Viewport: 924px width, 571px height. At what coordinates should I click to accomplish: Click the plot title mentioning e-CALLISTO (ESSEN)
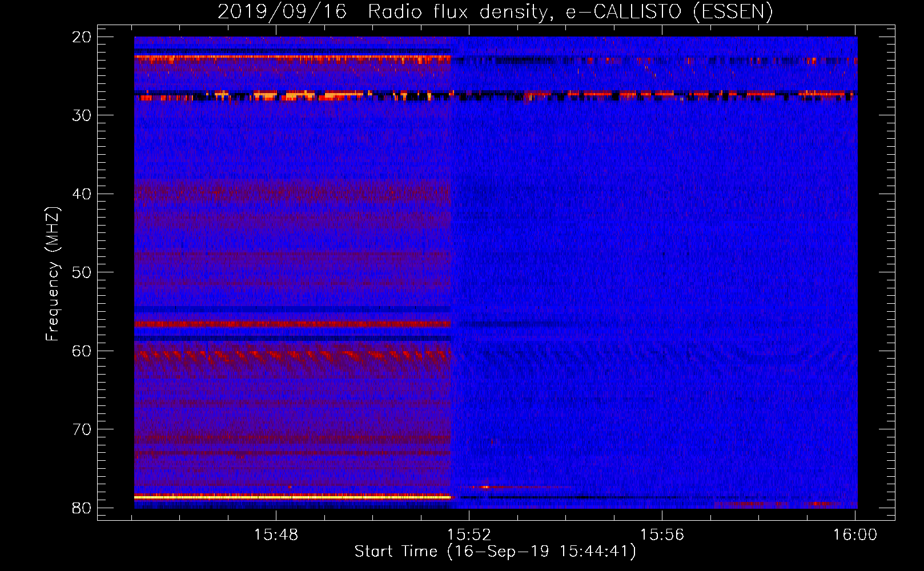click(x=495, y=11)
